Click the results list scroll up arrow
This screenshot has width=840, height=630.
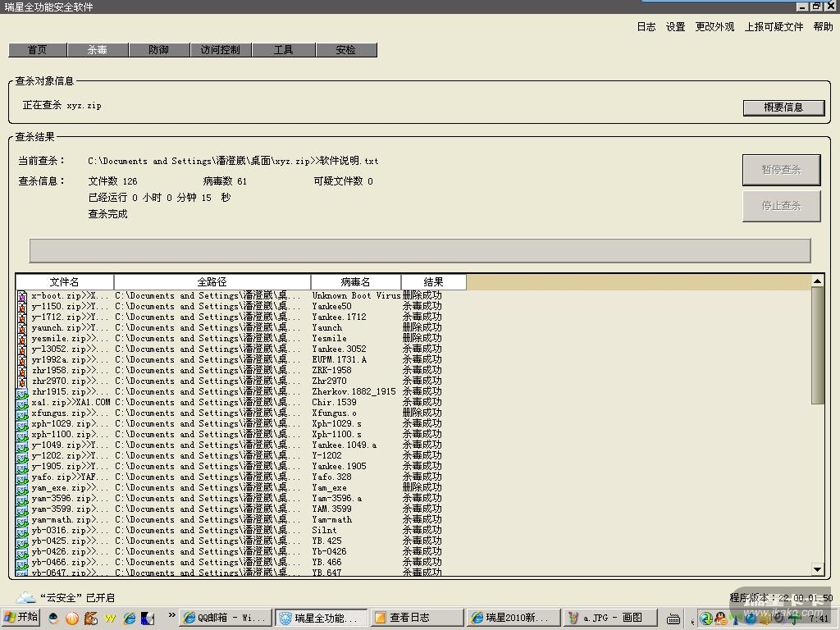pyautogui.click(x=818, y=281)
